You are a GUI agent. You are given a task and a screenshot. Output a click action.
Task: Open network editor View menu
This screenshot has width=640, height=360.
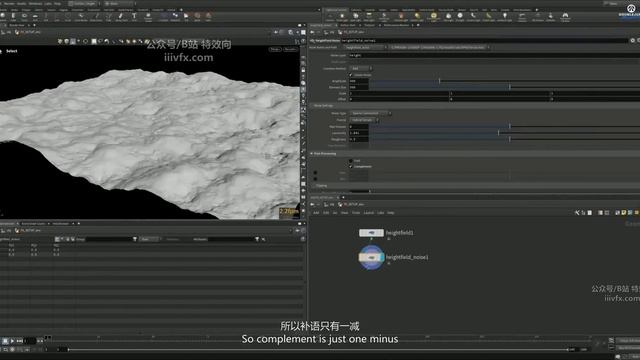tap(344, 213)
